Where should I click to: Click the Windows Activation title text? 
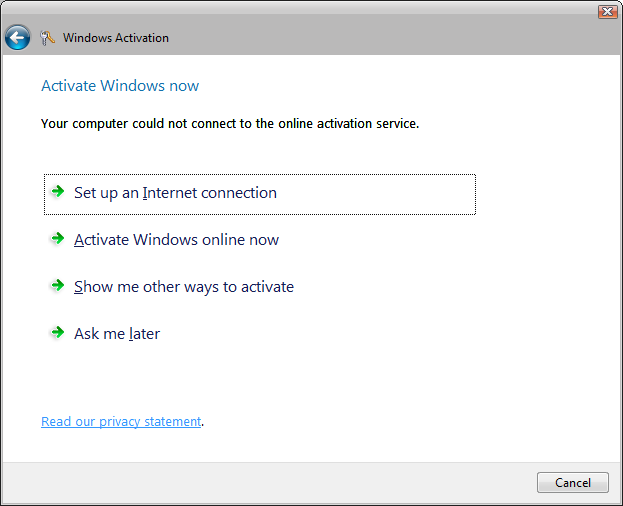point(116,38)
